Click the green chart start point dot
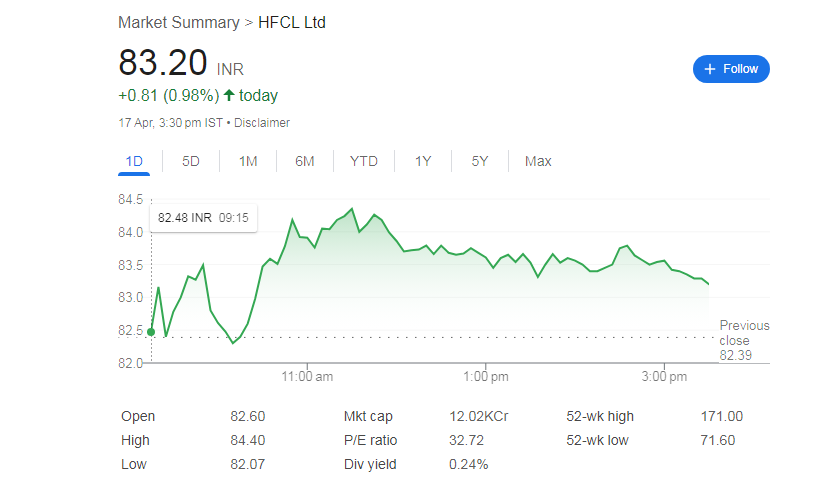 coord(151,332)
